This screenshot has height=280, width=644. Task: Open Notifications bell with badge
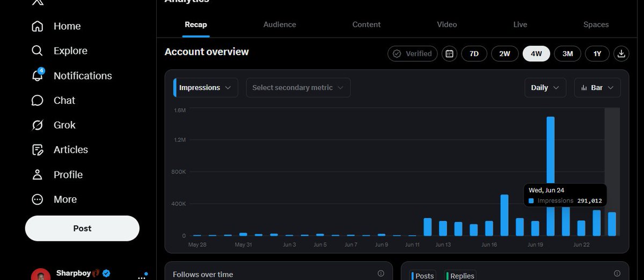38,76
